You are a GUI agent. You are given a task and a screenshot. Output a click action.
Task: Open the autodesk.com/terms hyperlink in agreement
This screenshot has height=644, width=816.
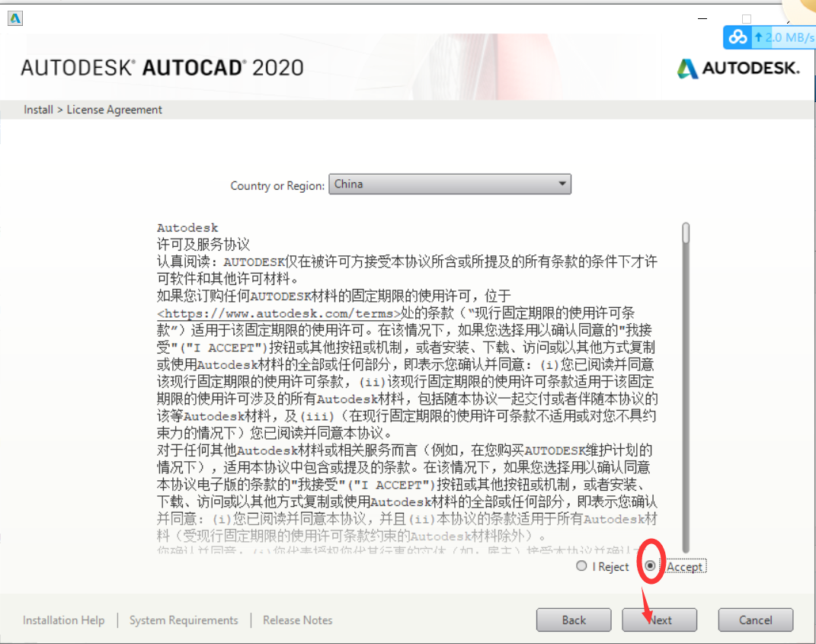[279, 313]
